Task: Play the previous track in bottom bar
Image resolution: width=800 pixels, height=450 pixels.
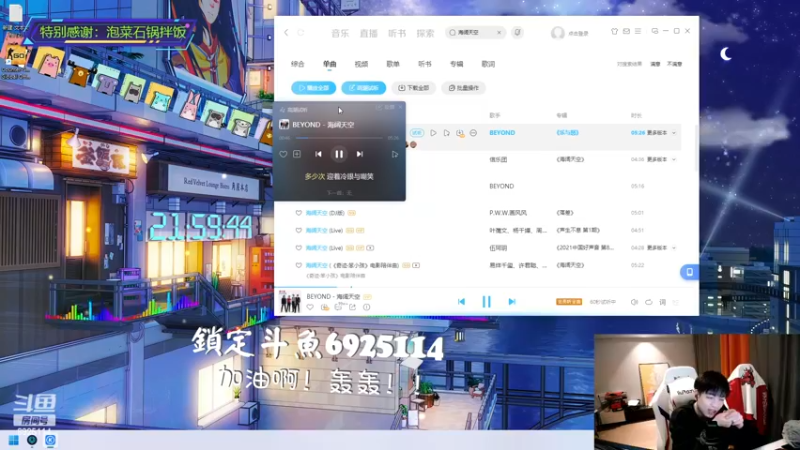Action: click(461, 302)
